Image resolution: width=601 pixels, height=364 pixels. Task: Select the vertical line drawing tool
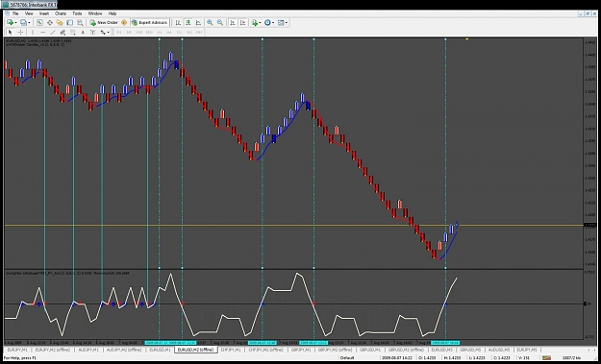(x=33, y=32)
